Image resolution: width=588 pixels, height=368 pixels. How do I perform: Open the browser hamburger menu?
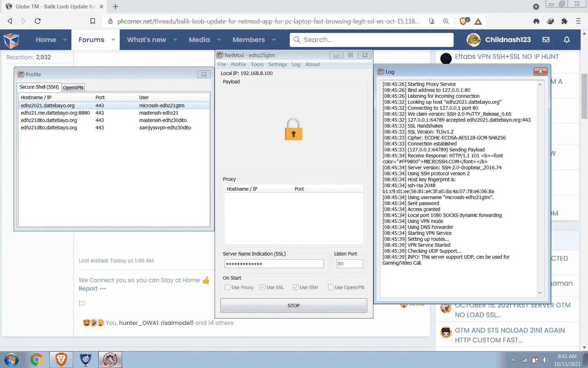pyautogui.click(x=578, y=21)
